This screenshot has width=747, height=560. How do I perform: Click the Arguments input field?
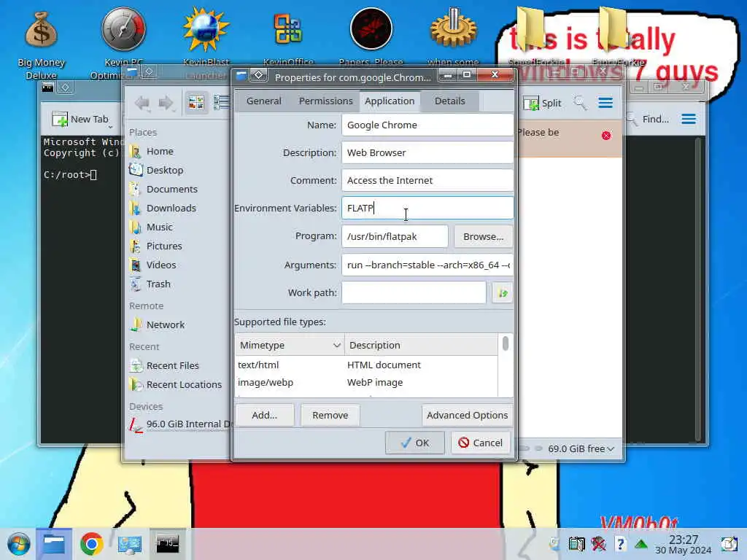(x=427, y=265)
